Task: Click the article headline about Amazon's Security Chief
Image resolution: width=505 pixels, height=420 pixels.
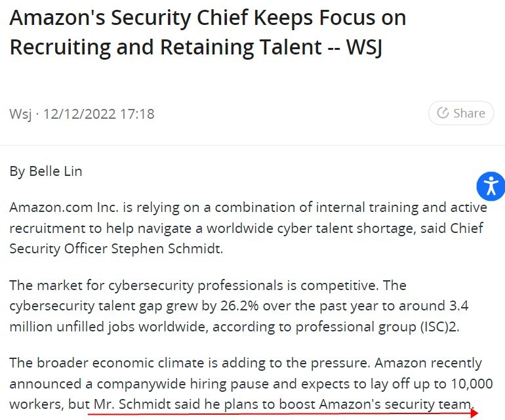Action: (208, 32)
